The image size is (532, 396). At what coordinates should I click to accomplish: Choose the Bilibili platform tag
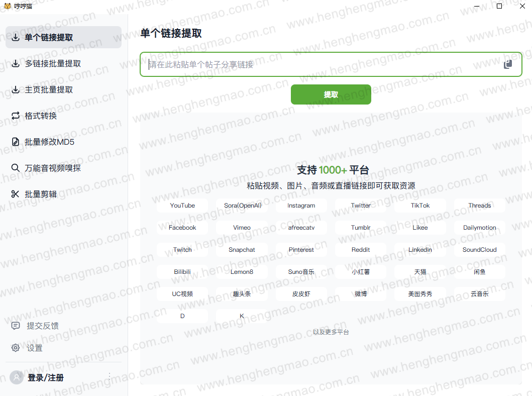pos(182,272)
